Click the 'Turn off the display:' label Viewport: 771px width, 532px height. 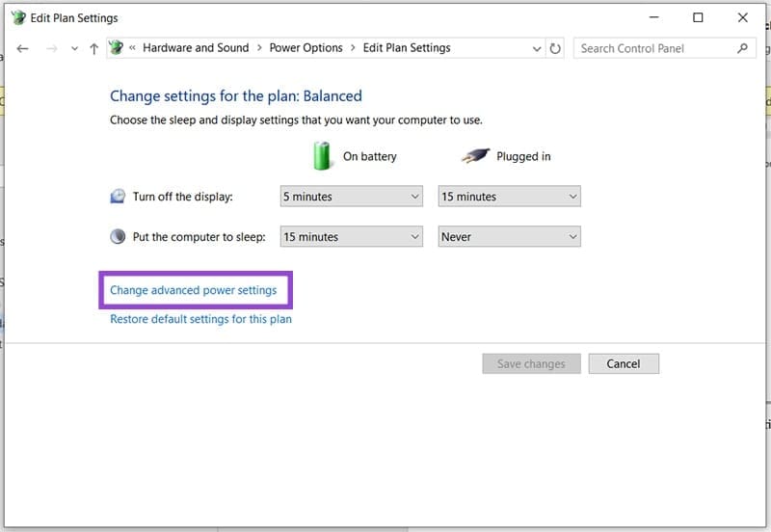(x=182, y=197)
